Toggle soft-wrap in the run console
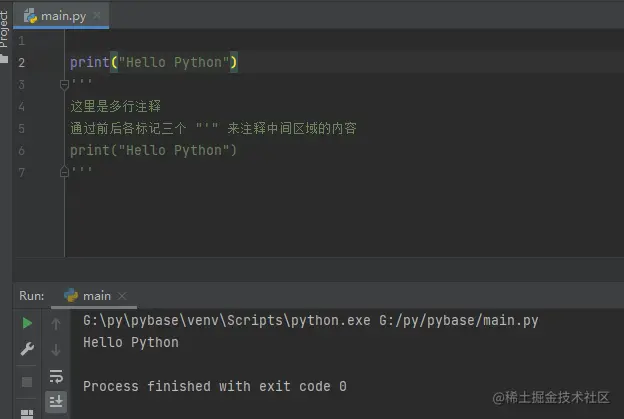This screenshot has height=419, width=624. point(56,376)
